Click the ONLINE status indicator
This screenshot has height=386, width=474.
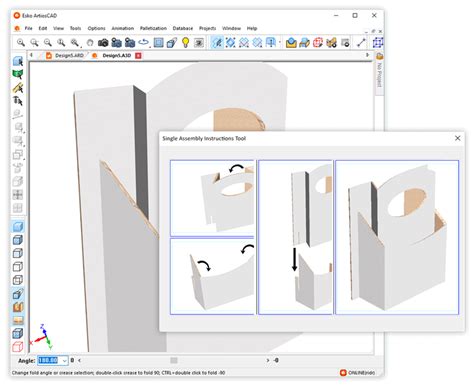(357, 373)
